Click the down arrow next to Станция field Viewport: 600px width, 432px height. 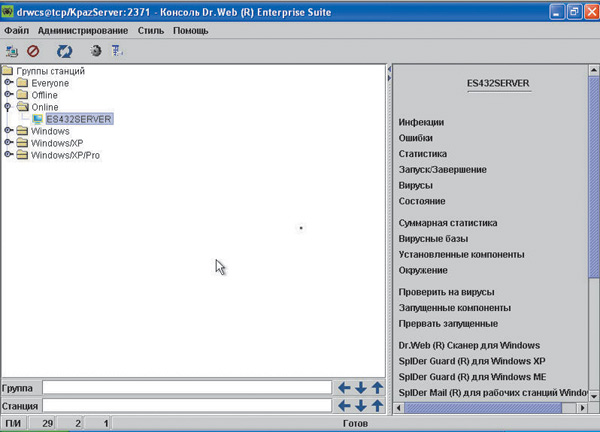361,406
